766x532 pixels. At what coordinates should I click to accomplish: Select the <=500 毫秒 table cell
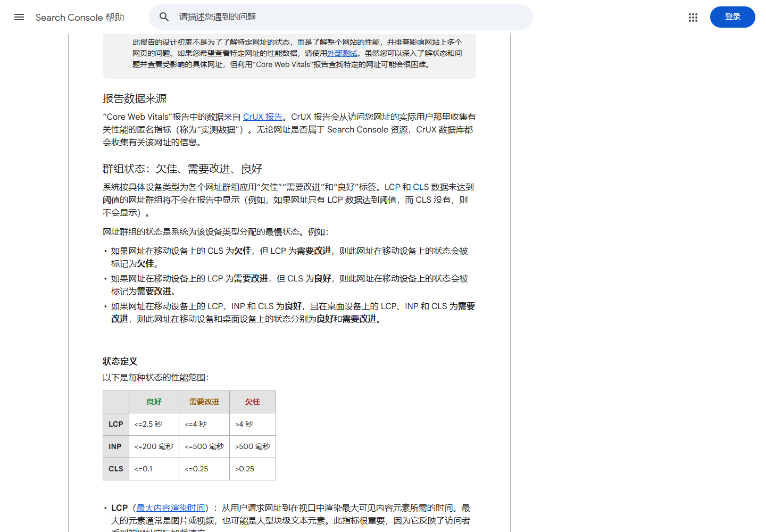[x=204, y=447]
